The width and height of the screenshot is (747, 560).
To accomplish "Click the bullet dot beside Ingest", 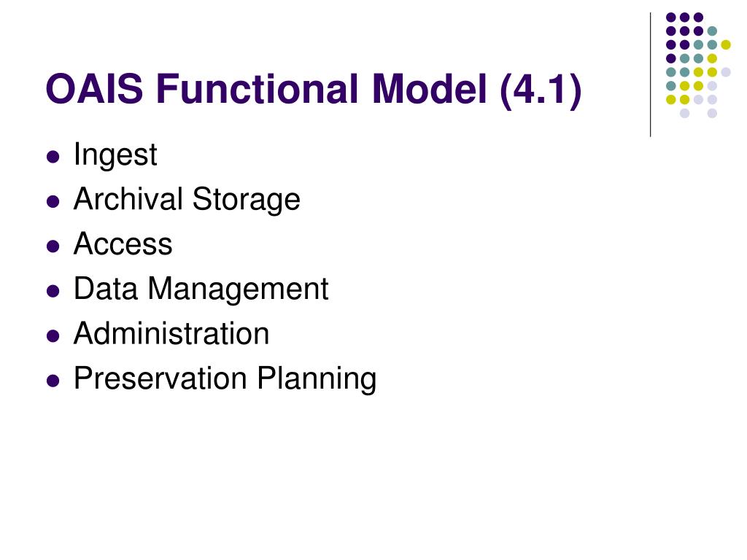I will coord(53,157).
